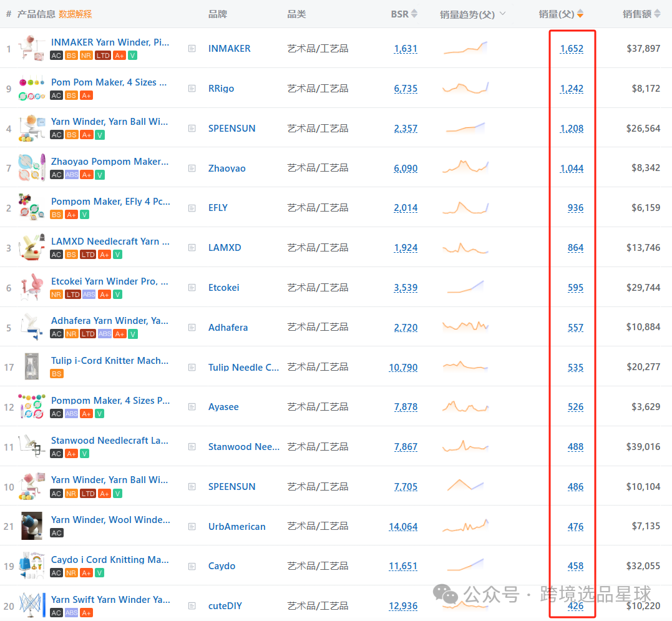Click the BS badge under EFLY Pompom Maker
The height and width of the screenshot is (621, 672).
pyautogui.click(x=56, y=215)
